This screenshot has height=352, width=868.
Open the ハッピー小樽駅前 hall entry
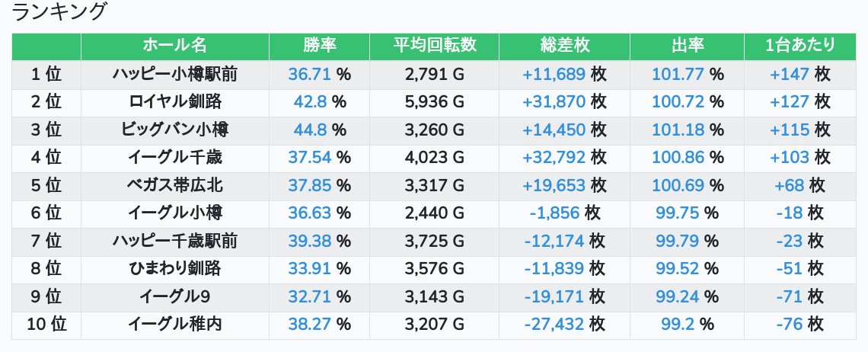coord(174,74)
